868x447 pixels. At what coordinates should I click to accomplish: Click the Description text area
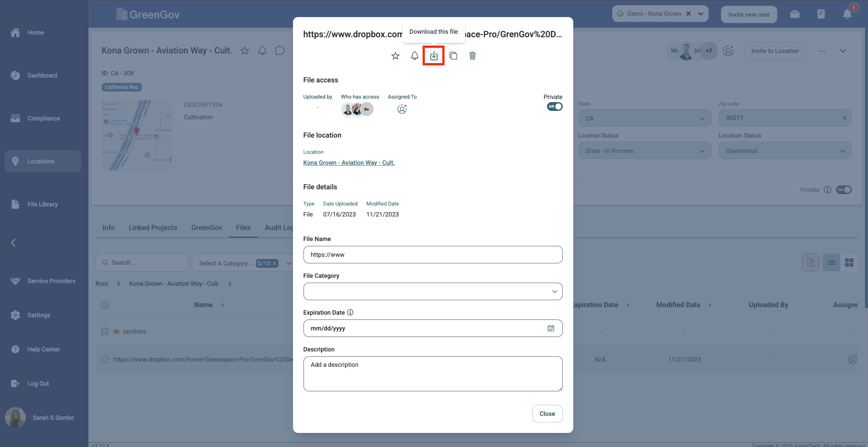click(433, 373)
